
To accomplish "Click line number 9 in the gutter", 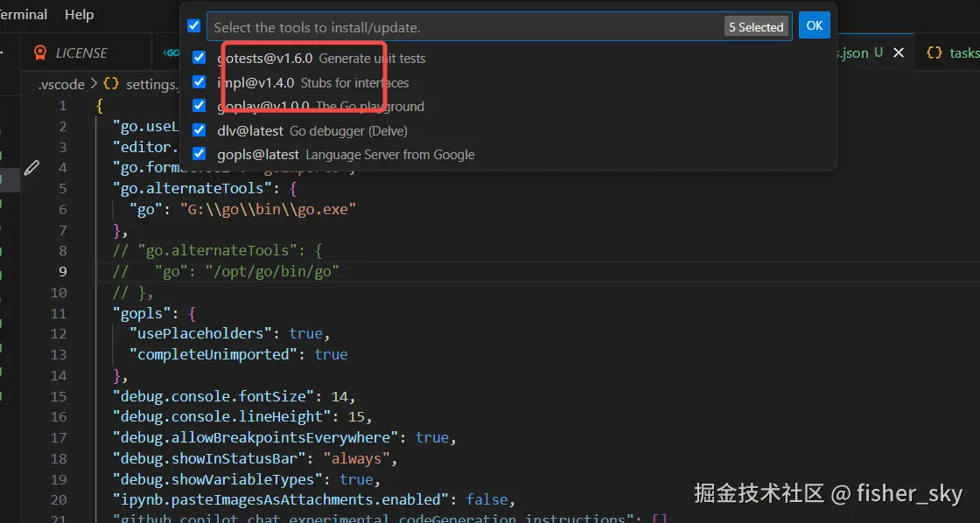I will 62,271.
